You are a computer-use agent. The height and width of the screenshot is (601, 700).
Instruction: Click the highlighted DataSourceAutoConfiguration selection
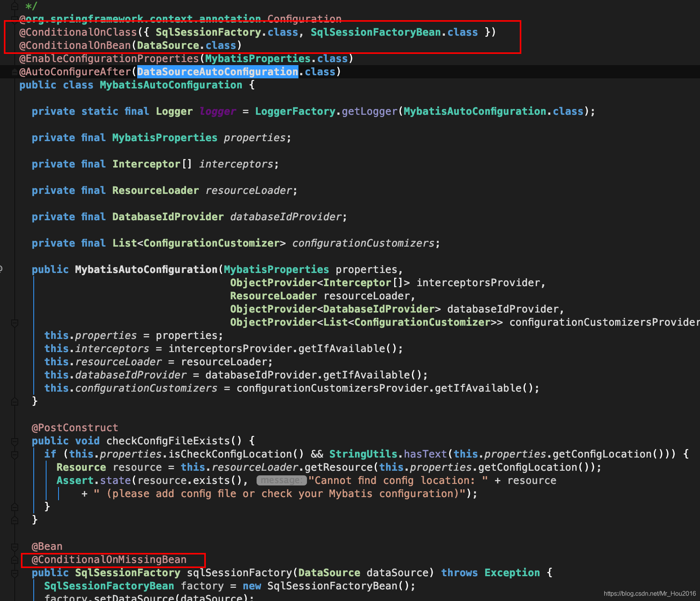click(x=218, y=72)
